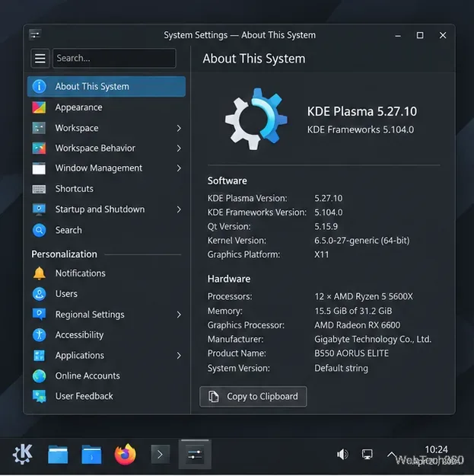Screen dimensions: 474x476
Task: Click the Memory value 15.5 GiB of 31.2 GiB
Action: pos(353,311)
